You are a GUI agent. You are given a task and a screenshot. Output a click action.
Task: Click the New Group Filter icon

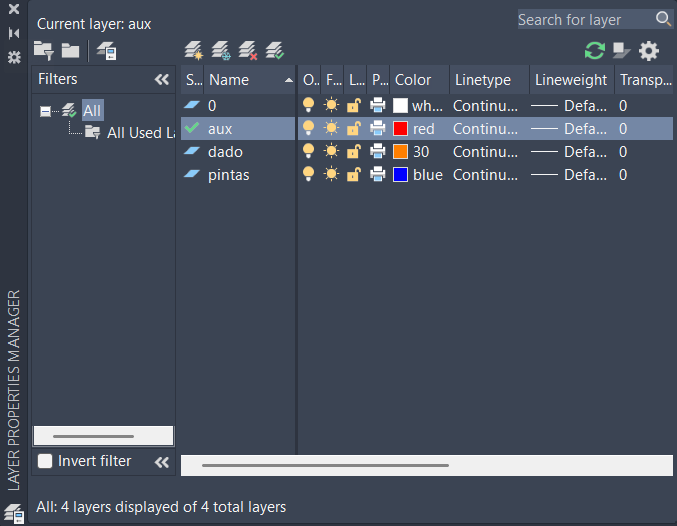[70, 50]
